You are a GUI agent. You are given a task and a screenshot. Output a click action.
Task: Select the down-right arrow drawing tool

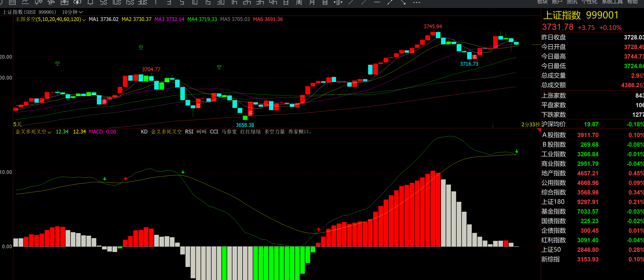(403, 2)
